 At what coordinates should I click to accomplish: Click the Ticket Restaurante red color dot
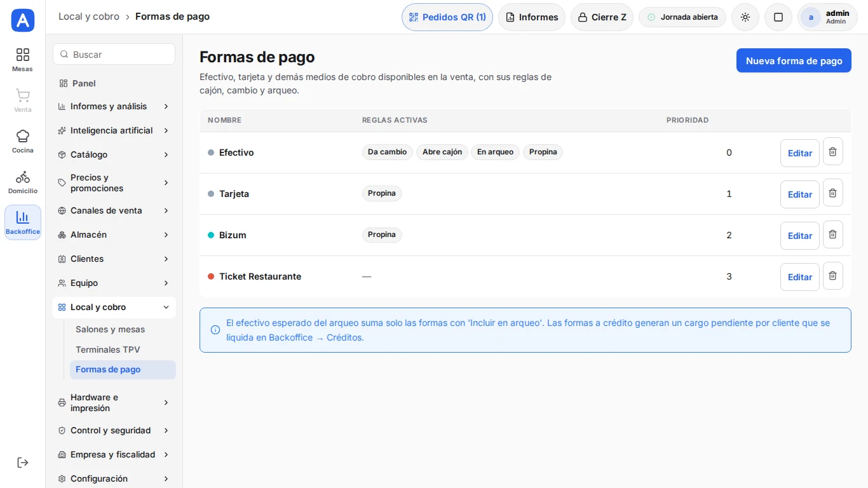click(x=211, y=276)
